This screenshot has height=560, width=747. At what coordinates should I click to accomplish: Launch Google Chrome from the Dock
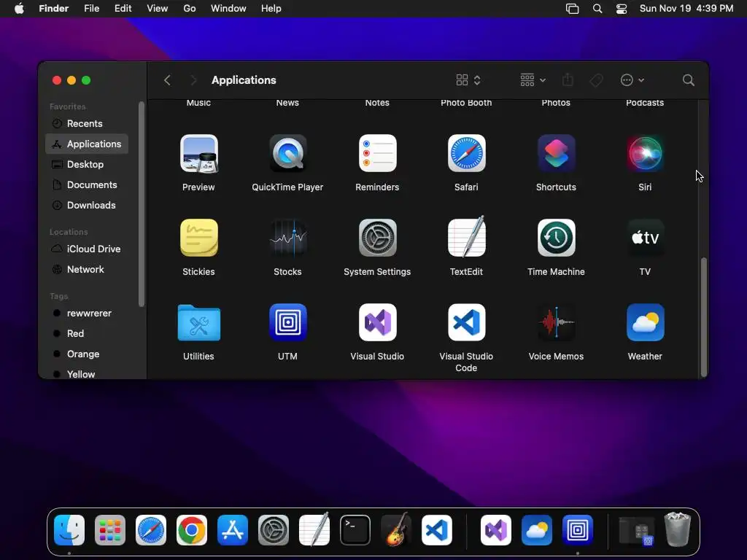pyautogui.click(x=192, y=530)
